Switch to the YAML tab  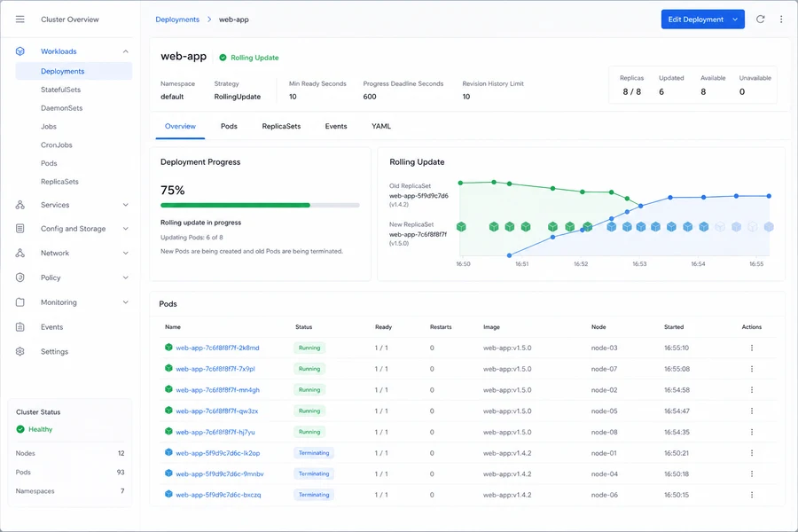[x=381, y=126]
